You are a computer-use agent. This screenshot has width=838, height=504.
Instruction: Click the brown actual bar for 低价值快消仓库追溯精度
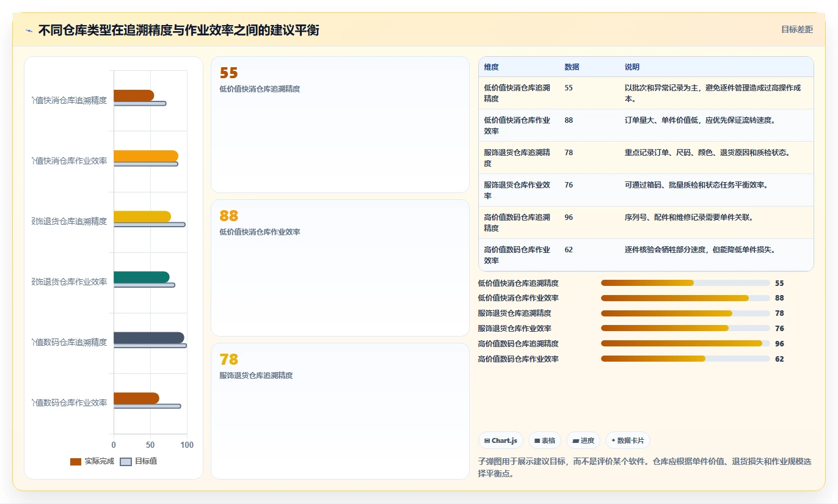point(134,95)
